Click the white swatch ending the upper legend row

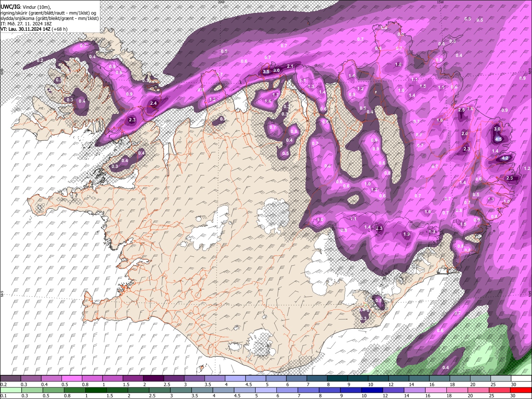tap(521, 379)
